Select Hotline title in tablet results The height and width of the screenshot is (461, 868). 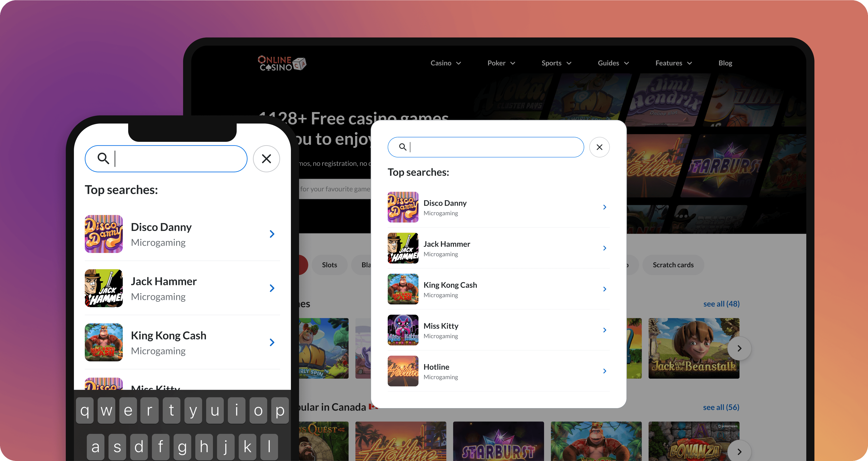coord(436,367)
